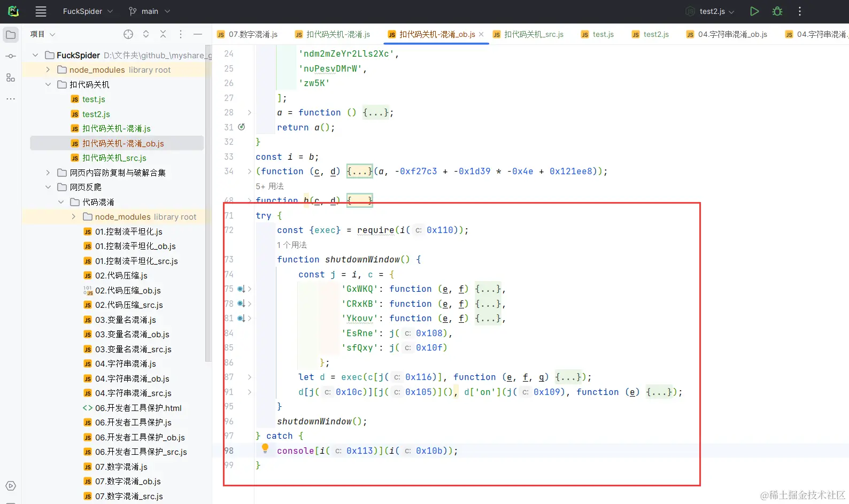The image size is (849, 504).
Task: Expand node_modules under 代码混淆
Action: tap(74, 217)
